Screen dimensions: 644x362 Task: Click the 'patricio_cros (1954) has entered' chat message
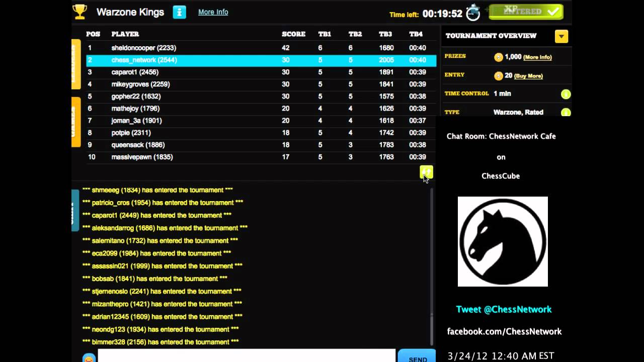click(x=163, y=203)
